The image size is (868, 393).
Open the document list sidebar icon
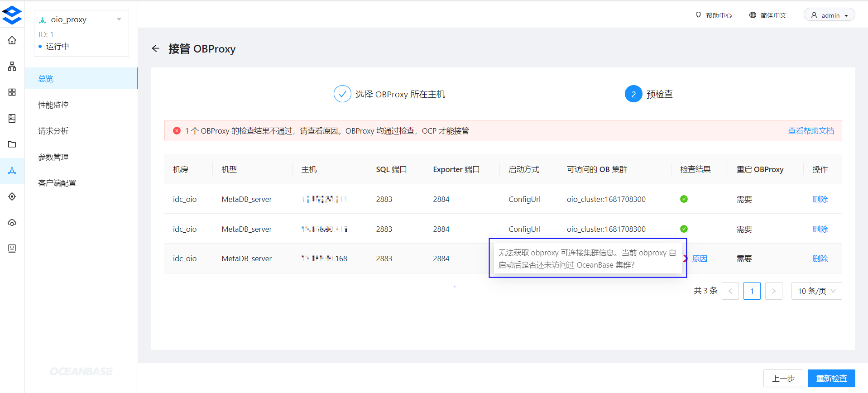12,118
